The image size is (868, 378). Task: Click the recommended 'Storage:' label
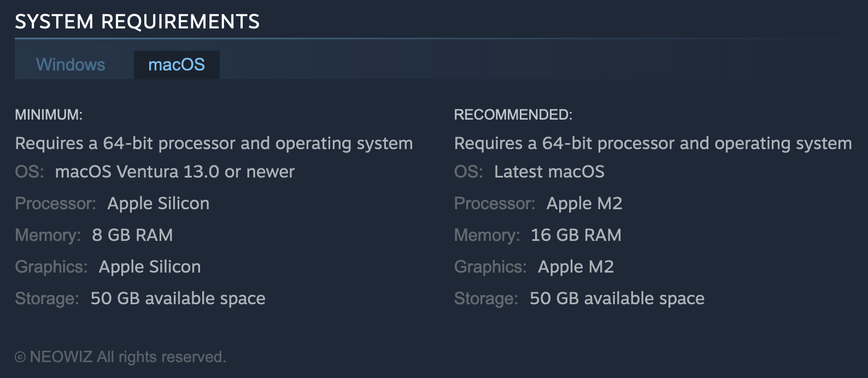[x=486, y=298]
